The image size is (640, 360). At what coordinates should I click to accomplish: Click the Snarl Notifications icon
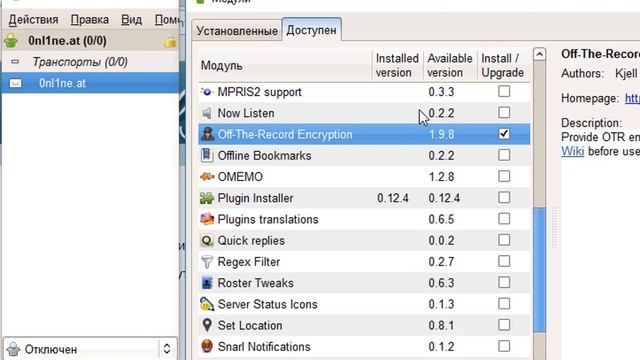207,347
